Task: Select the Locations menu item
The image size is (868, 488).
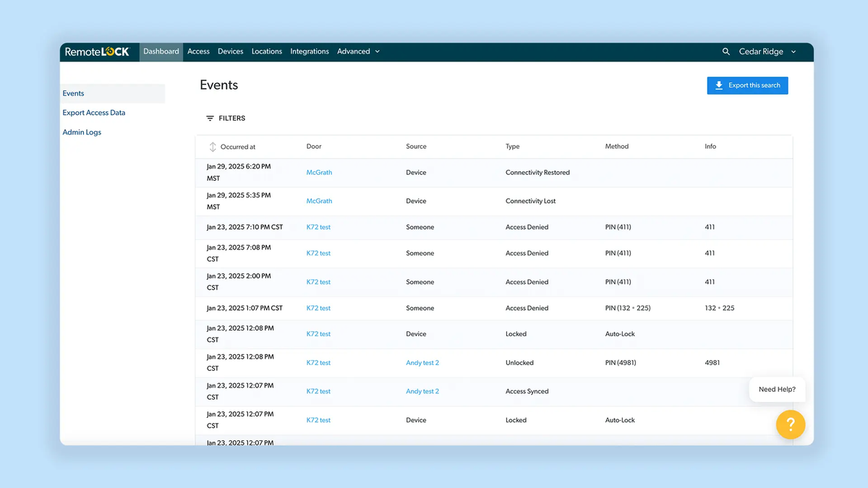Action: [x=267, y=52]
